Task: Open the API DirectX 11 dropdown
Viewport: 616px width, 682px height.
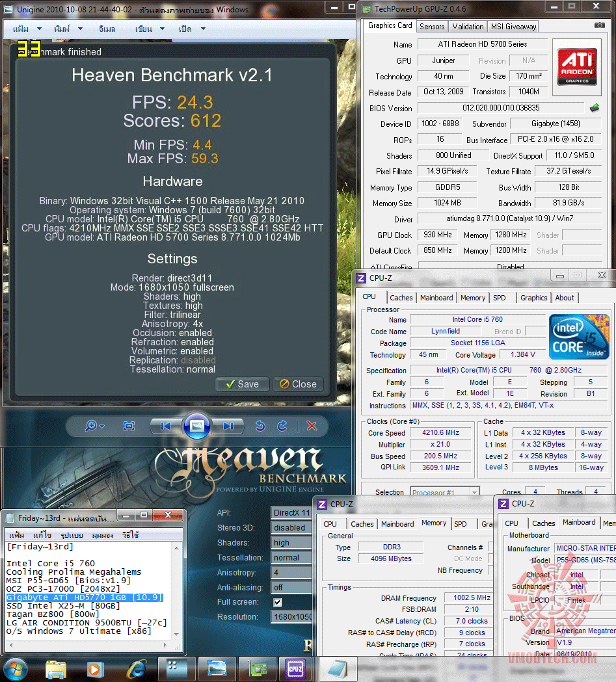Action: click(291, 513)
